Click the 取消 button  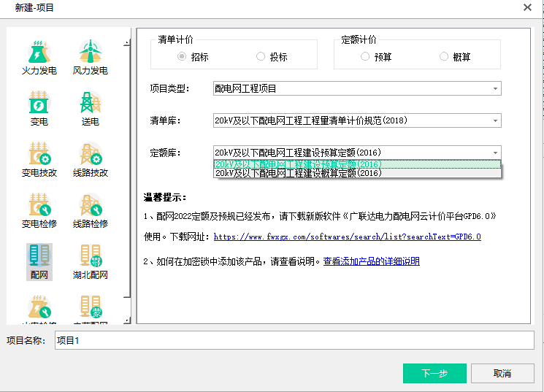pos(502,373)
